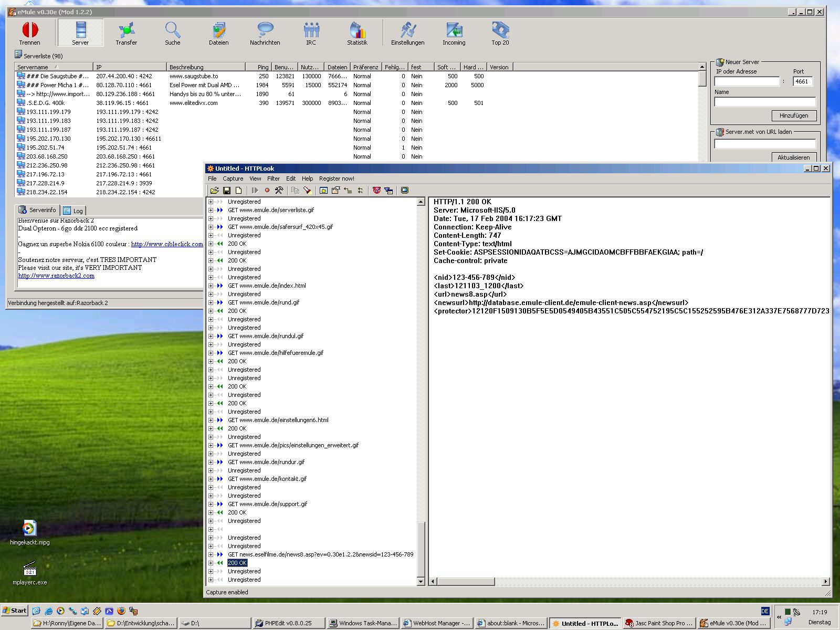Viewport: 840px width, 630px height.
Task: Expand GET www.emule.de/serverliste.gif tree node
Action: click(211, 210)
